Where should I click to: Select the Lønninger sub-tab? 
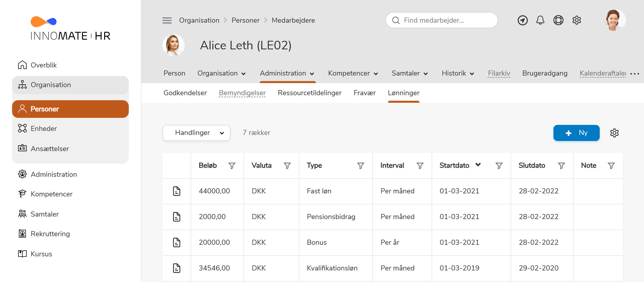pyautogui.click(x=404, y=93)
